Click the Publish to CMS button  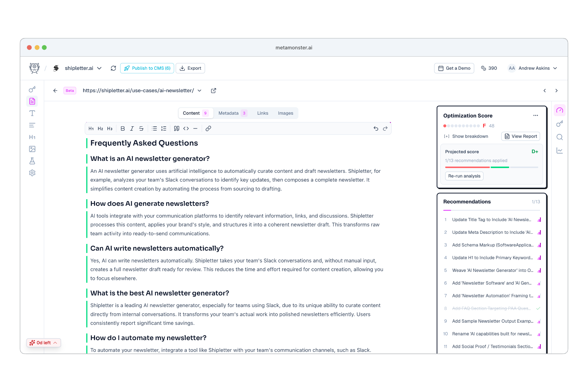[x=147, y=68]
